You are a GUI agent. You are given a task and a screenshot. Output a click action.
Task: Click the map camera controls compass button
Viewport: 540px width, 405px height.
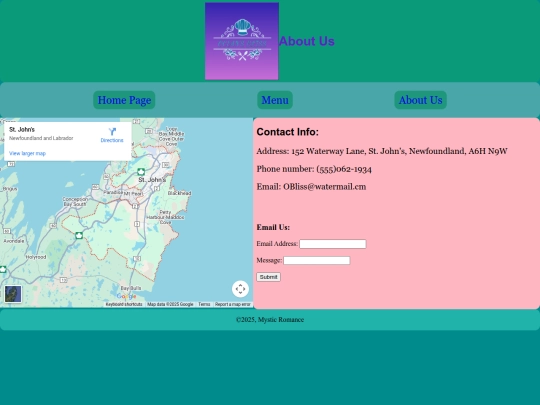coord(240,289)
